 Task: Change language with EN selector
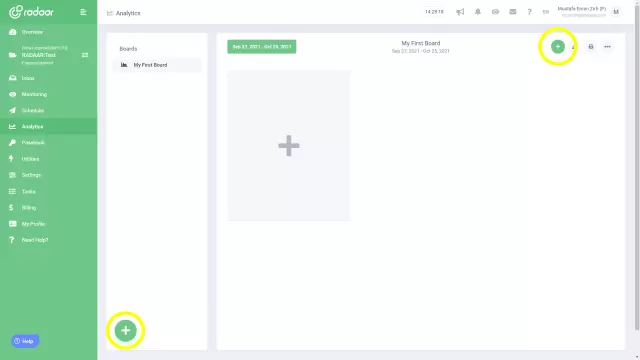[x=545, y=12]
